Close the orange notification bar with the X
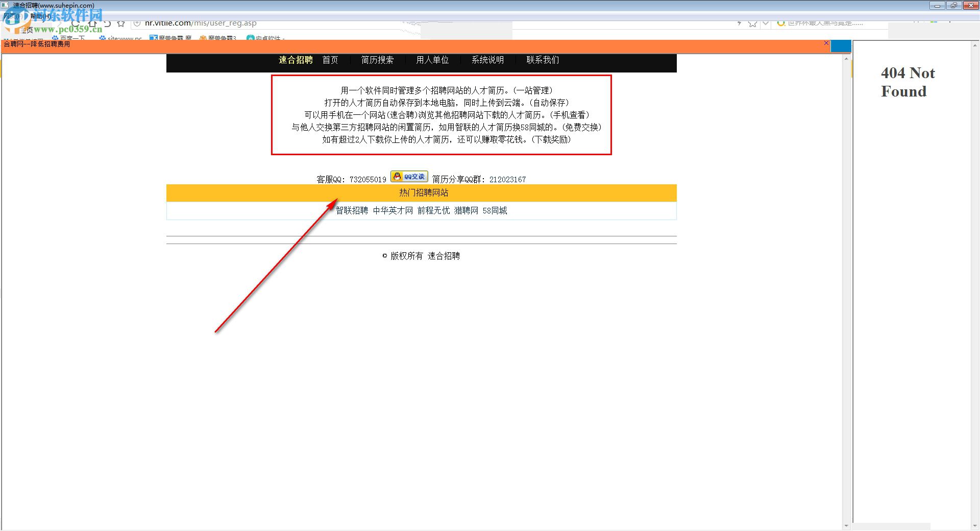 [x=825, y=44]
